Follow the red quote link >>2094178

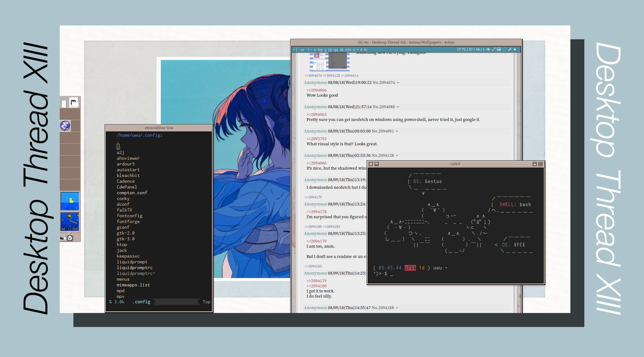click(316, 212)
